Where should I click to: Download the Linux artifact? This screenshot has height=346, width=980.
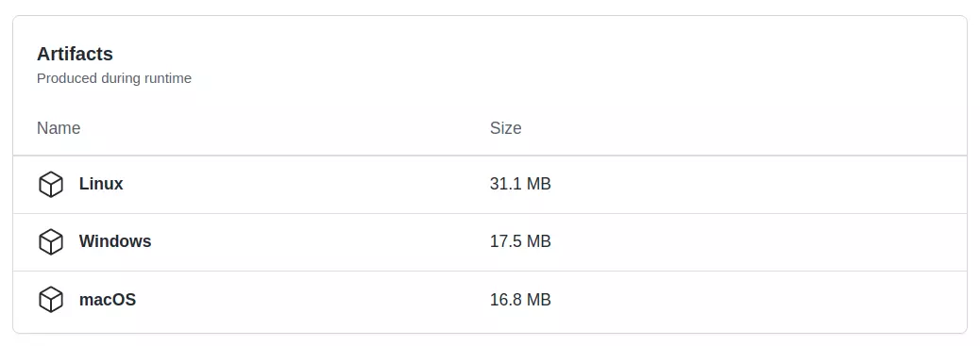(101, 184)
